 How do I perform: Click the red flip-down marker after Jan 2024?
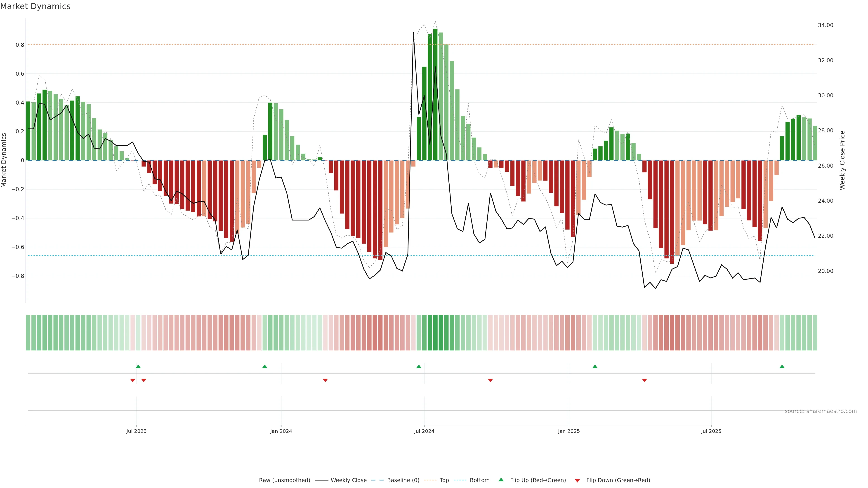[325, 380]
